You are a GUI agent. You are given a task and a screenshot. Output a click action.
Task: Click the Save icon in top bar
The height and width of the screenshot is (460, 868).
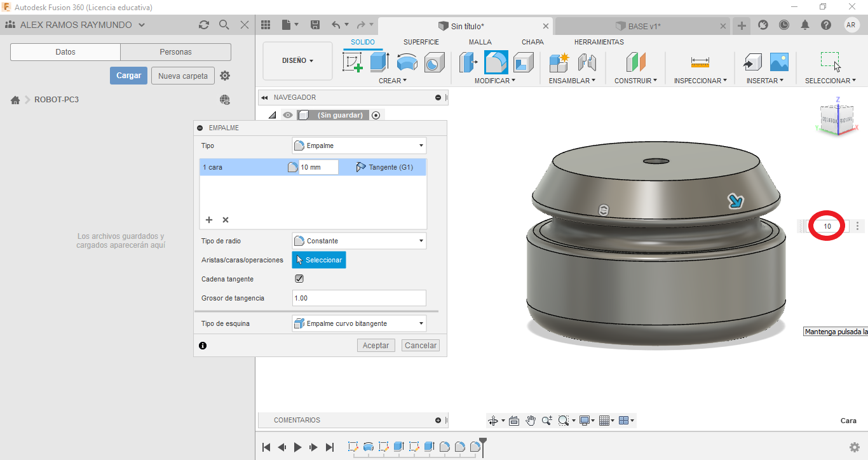(x=315, y=25)
